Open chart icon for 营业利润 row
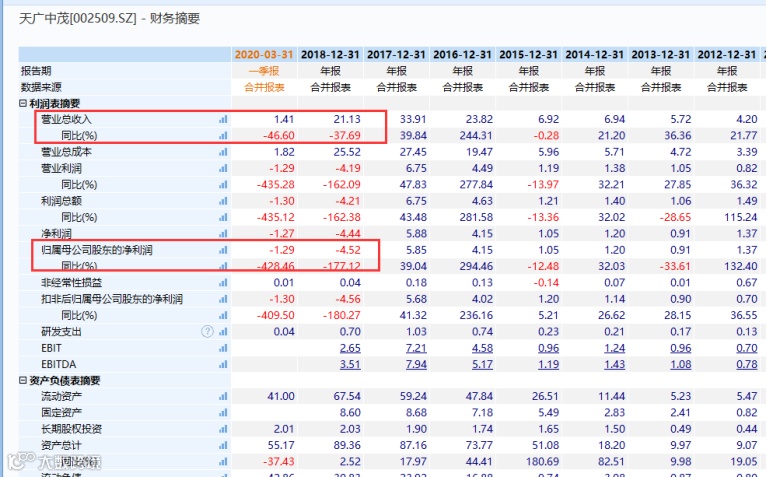This screenshot has height=477, width=767. (x=223, y=168)
